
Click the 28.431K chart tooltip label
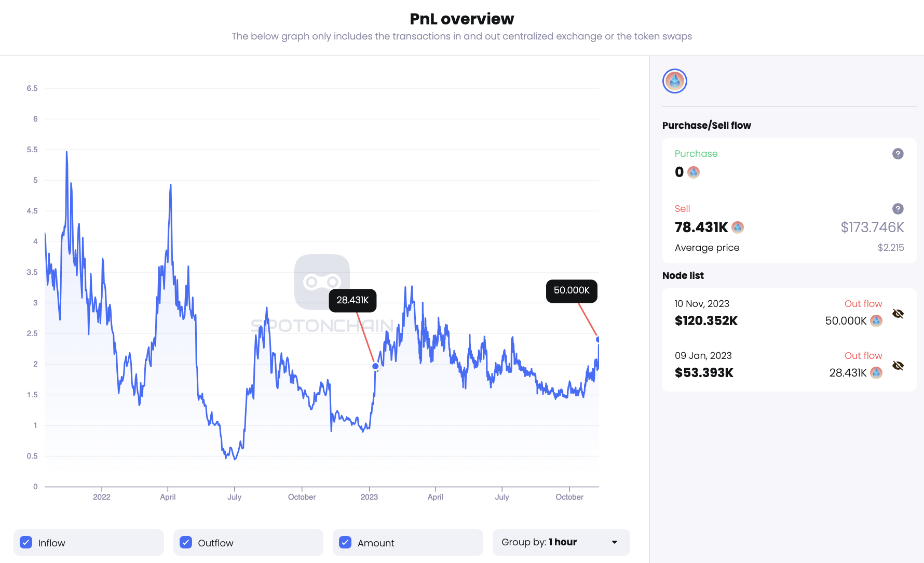352,300
